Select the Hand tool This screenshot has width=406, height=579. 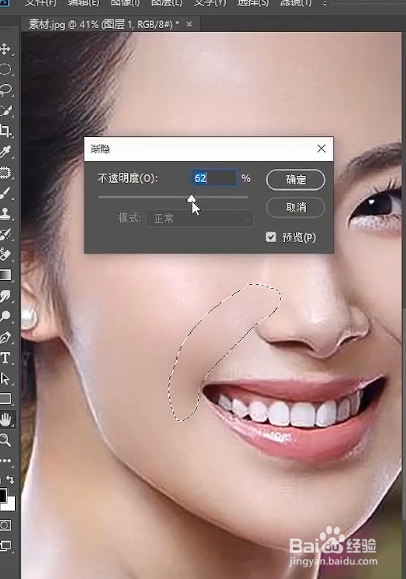pyautogui.click(x=6, y=419)
